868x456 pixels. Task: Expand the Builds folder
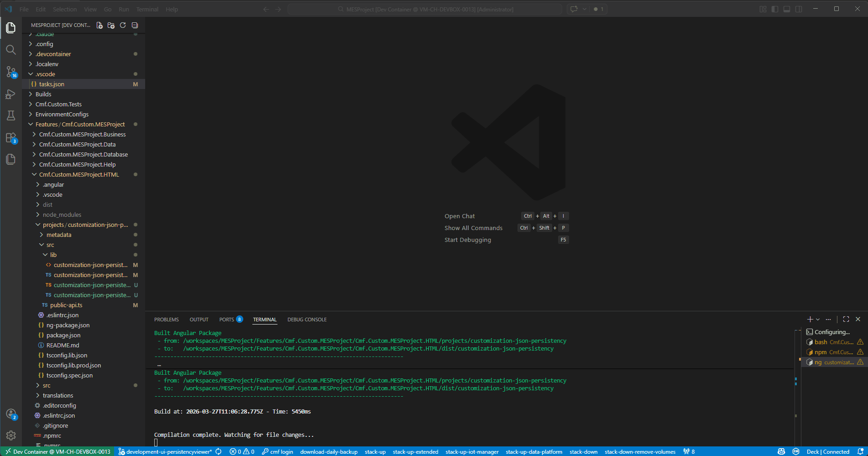[x=43, y=94]
